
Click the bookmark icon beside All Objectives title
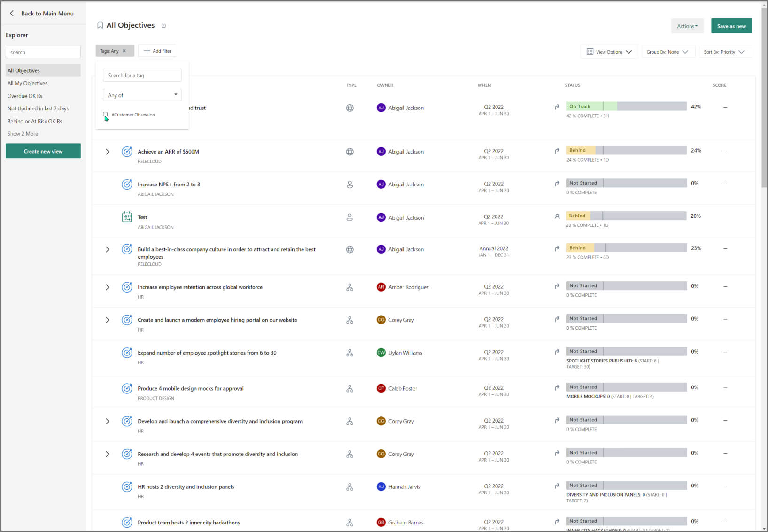(100, 25)
